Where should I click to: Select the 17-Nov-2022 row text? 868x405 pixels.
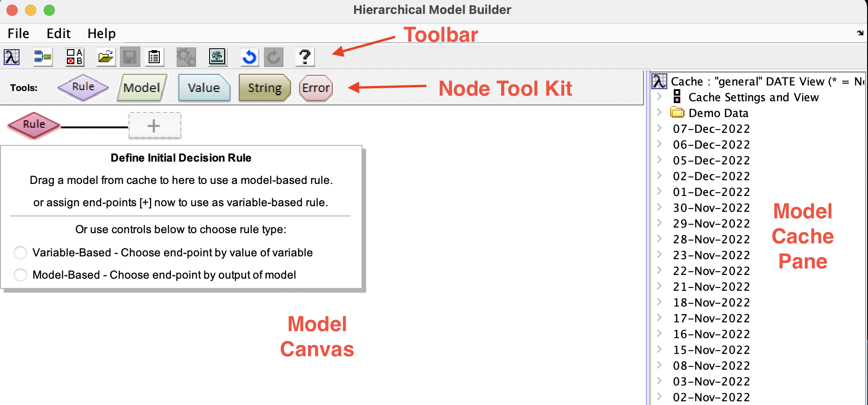[x=711, y=318]
